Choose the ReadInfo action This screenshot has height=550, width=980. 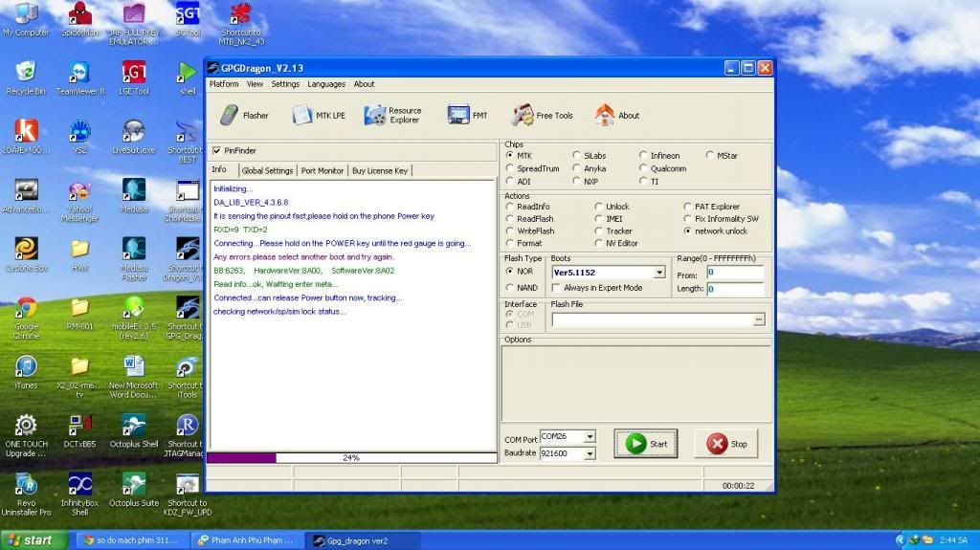point(510,207)
